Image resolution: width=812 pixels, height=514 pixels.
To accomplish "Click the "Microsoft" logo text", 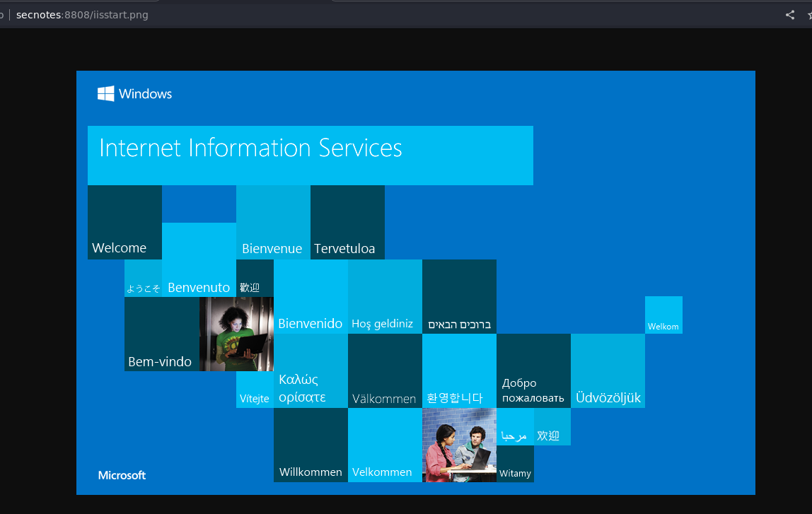I will (x=122, y=475).
